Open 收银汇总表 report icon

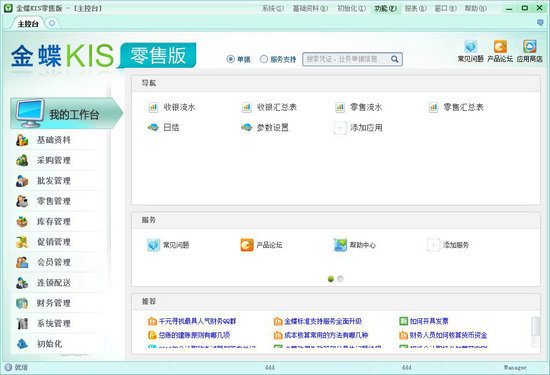tap(247, 107)
